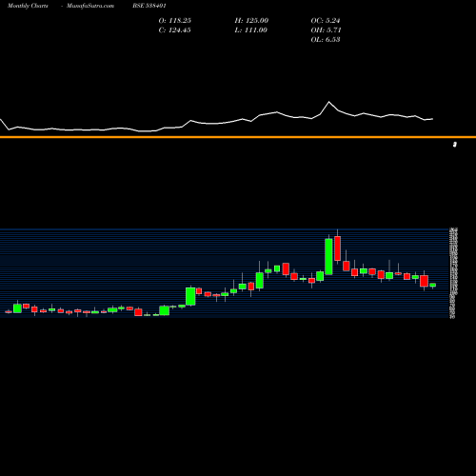This screenshot has height=476, width=476.
Task: Click the MunafaSutra.com label
Action: [x=90, y=6]
